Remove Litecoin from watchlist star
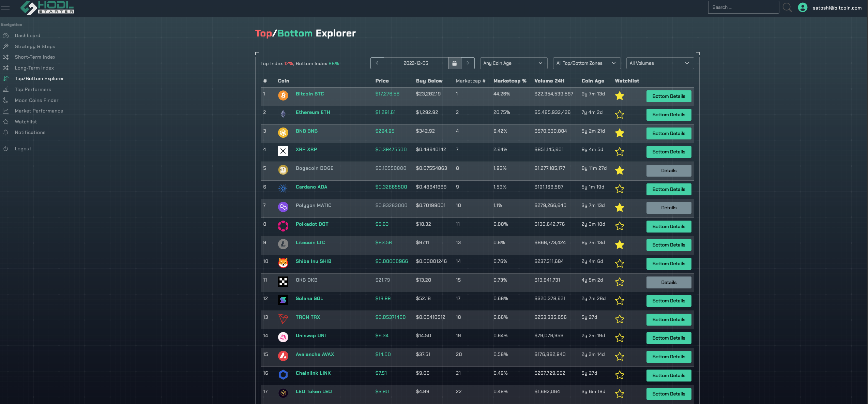868x404 pixels. [620, 245]
